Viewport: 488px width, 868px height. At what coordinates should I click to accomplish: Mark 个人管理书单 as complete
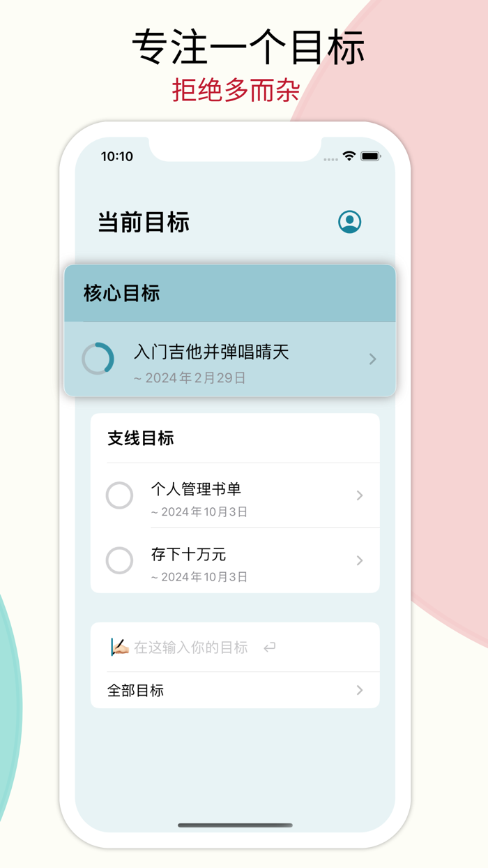point(119,495)
